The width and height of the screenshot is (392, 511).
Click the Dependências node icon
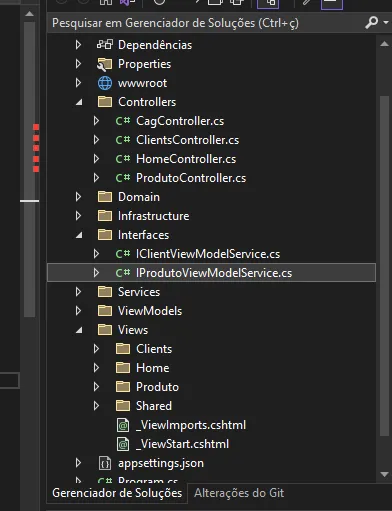[x=105, y=45]
